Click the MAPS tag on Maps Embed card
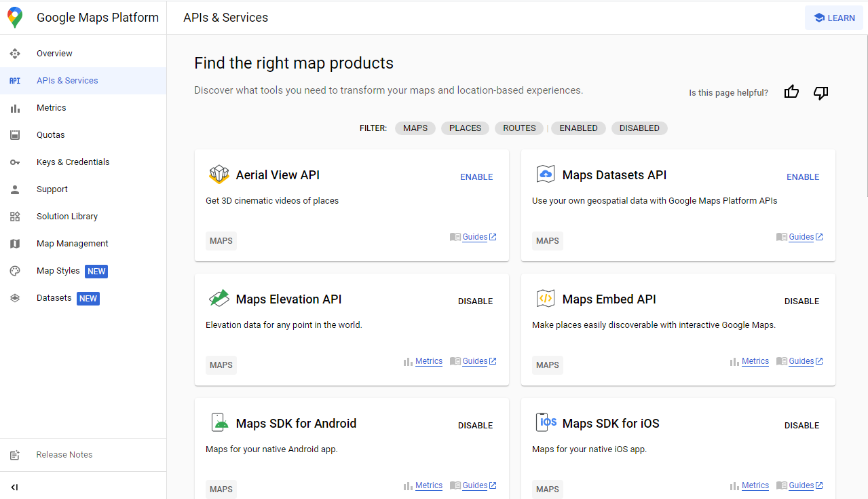This screenshot has height=499, width=868. 548,365
